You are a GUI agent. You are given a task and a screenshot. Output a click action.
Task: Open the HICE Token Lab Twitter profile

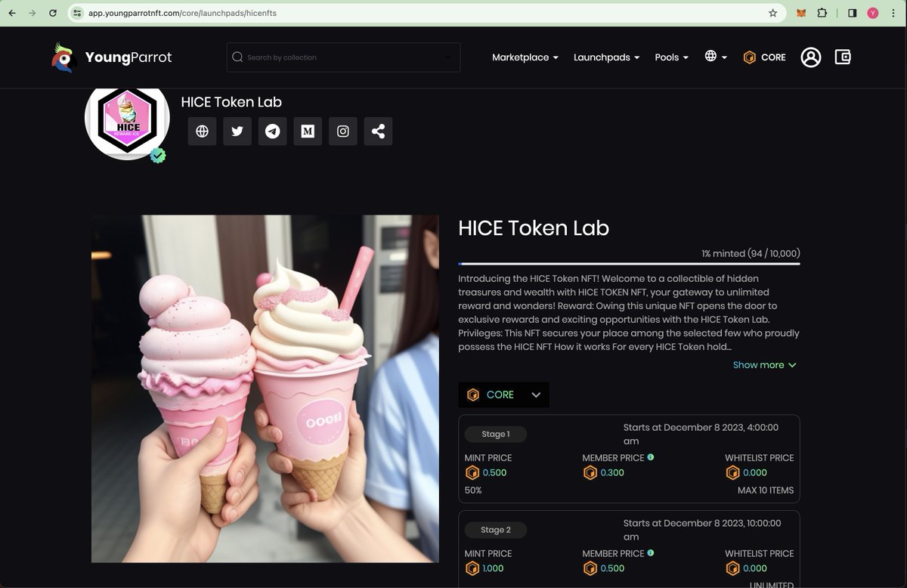pyautogui.click(x=237, y=131)
